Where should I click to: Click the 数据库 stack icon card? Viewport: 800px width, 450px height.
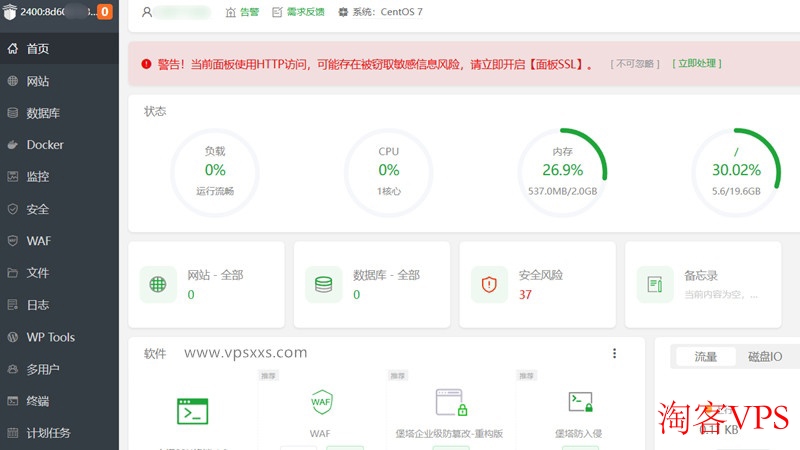click(323, 284)
